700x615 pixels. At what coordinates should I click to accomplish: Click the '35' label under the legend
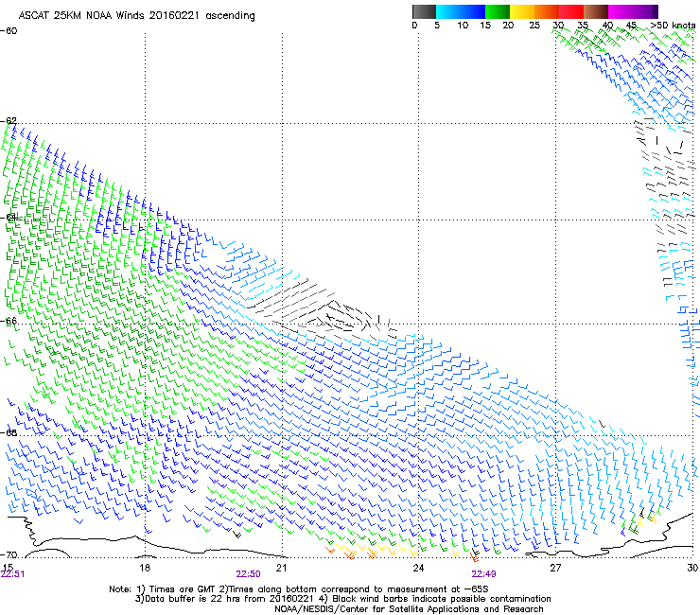(583, 25)
